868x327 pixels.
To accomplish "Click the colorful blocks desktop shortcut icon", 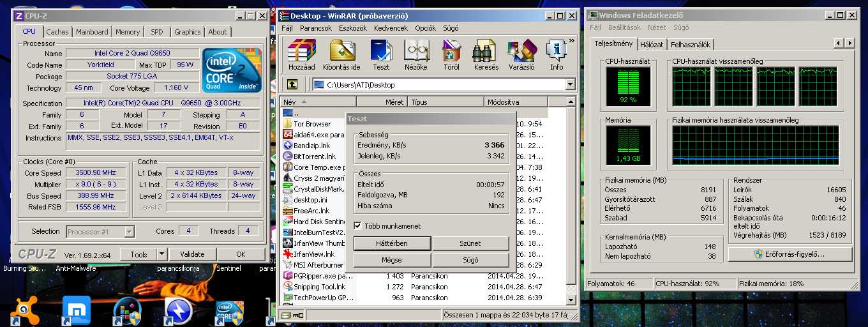I will tap(127, 312).
